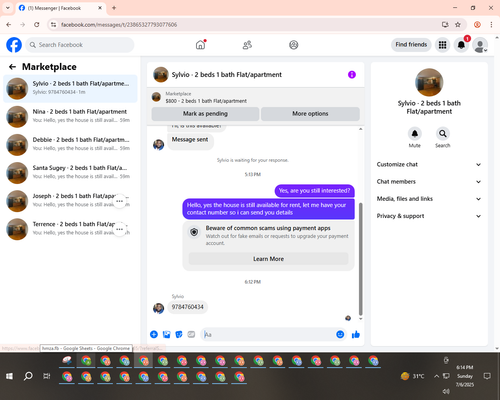Viewport: 500px width, 400px height.
Task: Click the shield icon in scam warning
Action: pyautogui.click(x=194, y=232)
